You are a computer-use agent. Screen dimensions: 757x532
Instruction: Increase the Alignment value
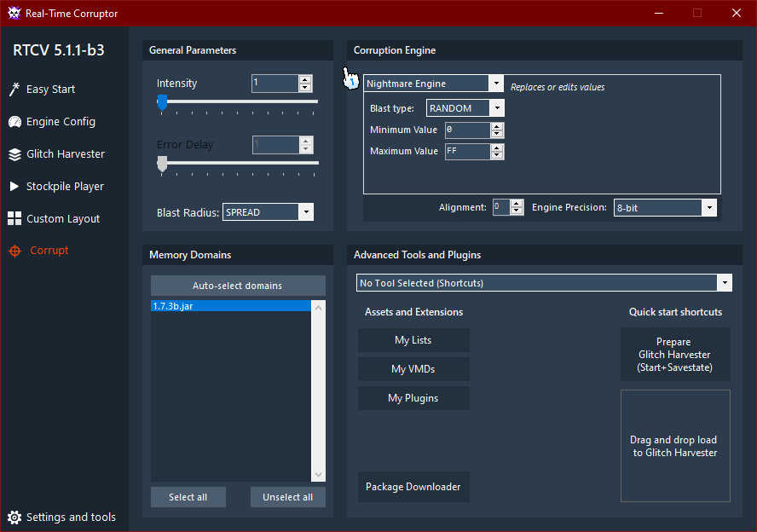pos(517,204)
